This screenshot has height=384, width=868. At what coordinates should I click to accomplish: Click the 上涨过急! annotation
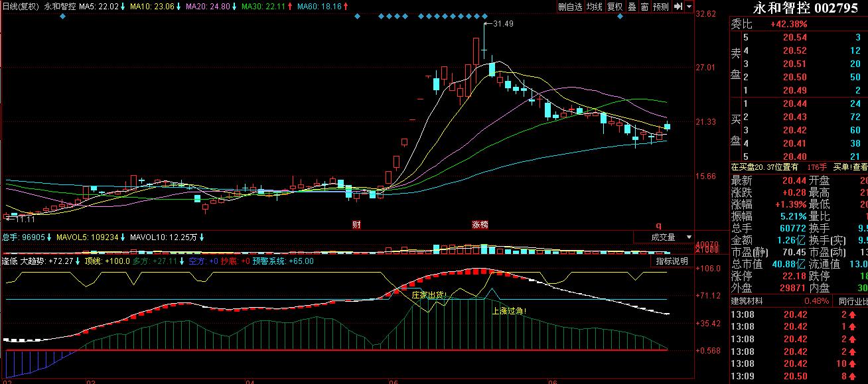[x=508, y=310]
